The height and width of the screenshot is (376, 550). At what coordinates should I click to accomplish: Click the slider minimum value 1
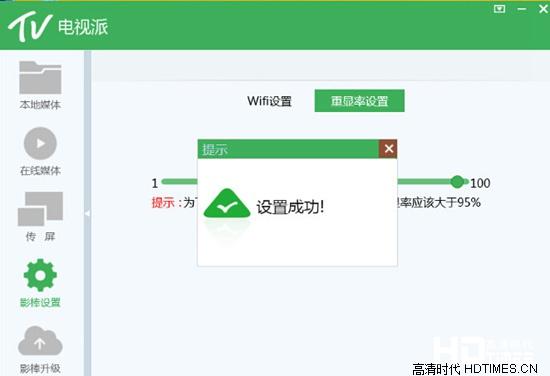(x=155, y=183)
